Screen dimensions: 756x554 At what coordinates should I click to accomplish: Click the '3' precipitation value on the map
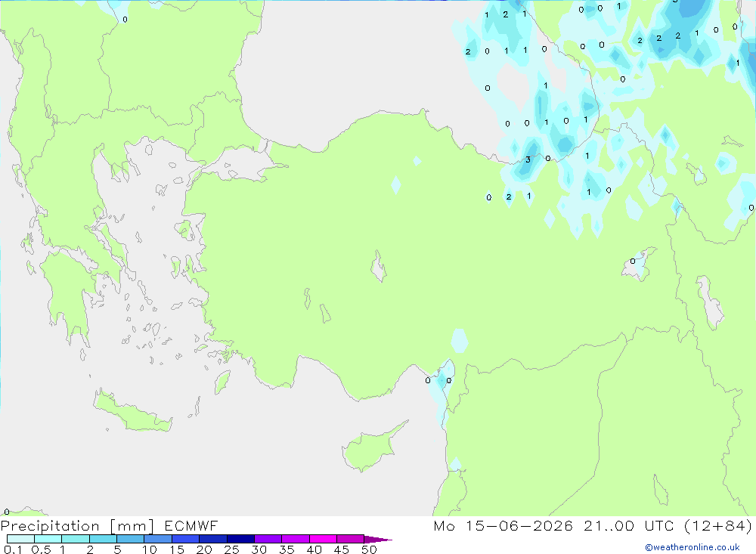(x=528, y=159)
